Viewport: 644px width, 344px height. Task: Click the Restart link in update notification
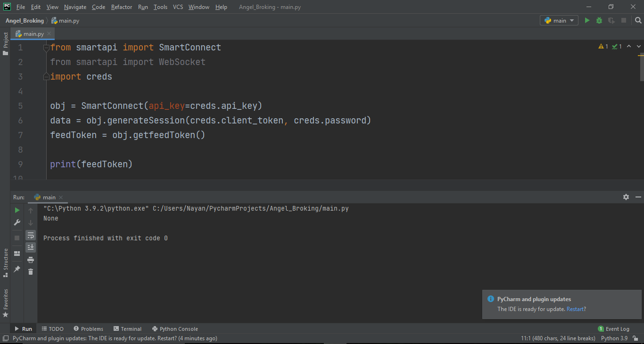[x=575, y=309]
